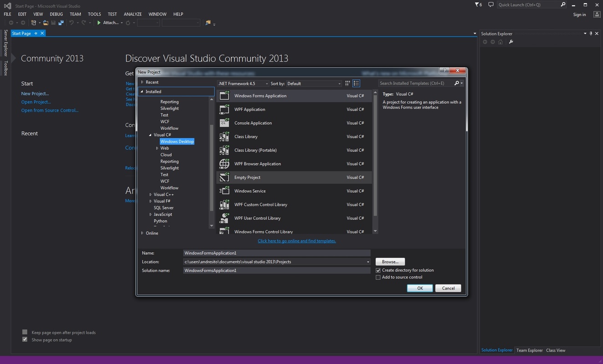Click the Open File folder icon
Viewport: 603px width, 364px height.
(46, 23)
